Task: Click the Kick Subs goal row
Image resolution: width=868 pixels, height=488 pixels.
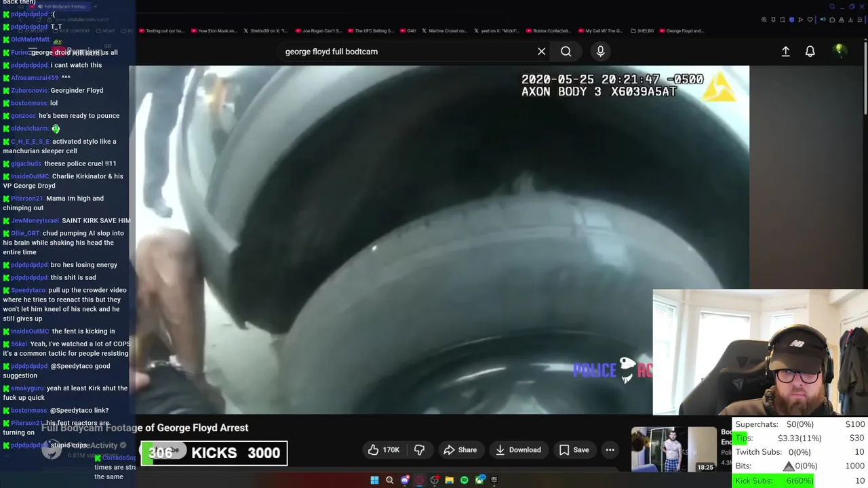Action: [800, 481]
